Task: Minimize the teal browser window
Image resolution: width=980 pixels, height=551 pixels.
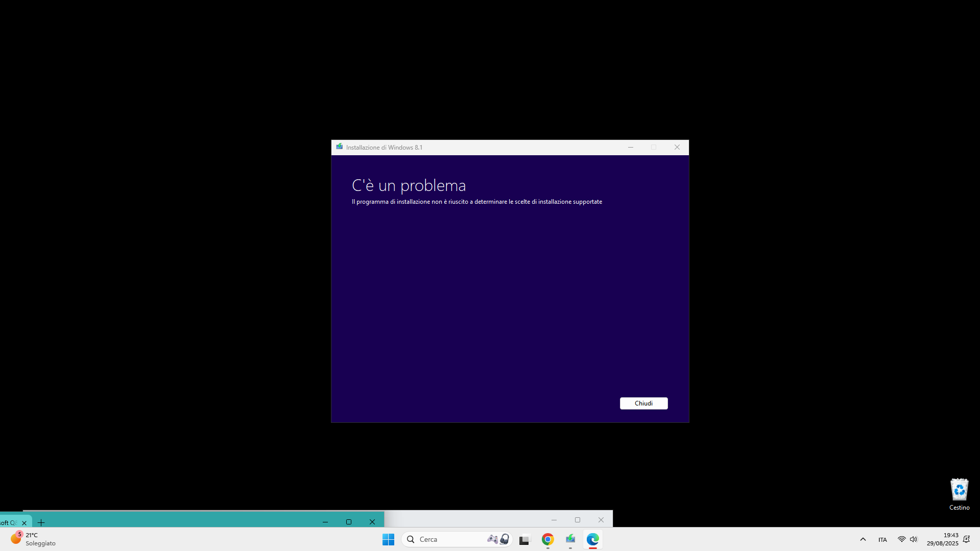Action: (325, 522)
